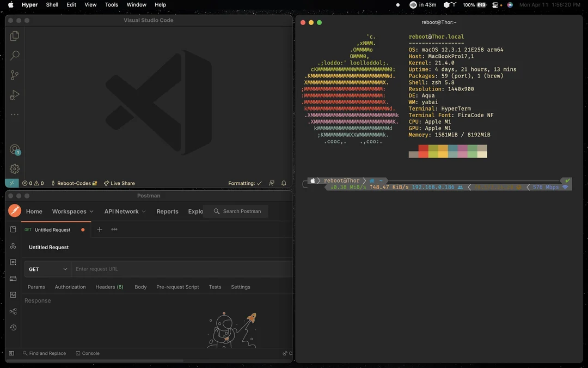
Task: Toggle the VS Code notifications bell
Action: coord(284,183)
